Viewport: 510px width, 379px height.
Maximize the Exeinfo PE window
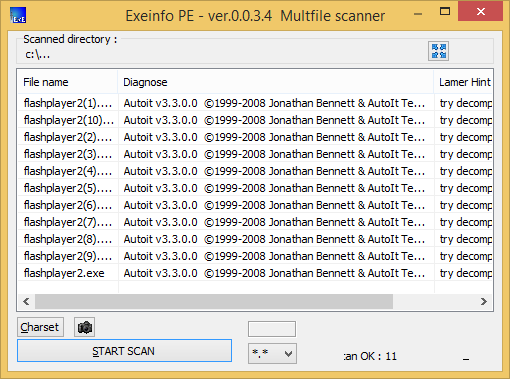pyautogui.click(x=445, y=12)
